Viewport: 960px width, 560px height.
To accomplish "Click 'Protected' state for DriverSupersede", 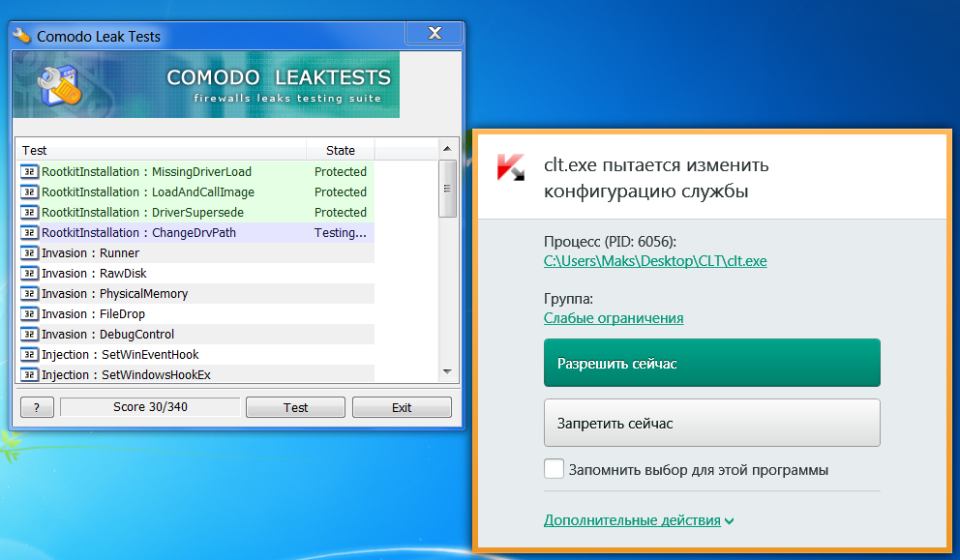I will click(341, 213).
